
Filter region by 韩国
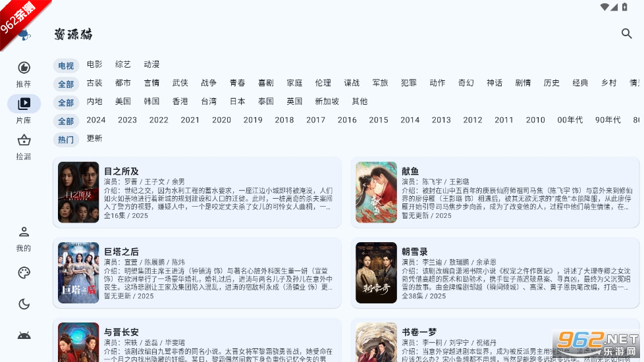(151, 101)
